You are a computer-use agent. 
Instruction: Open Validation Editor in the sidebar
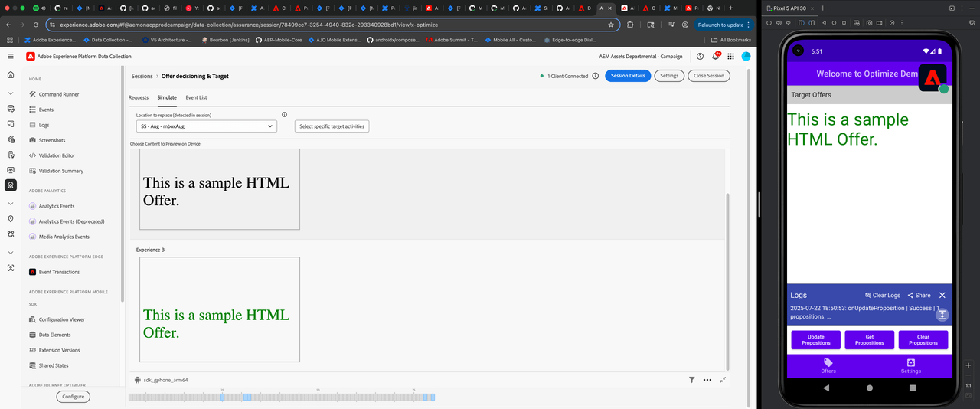57,155
